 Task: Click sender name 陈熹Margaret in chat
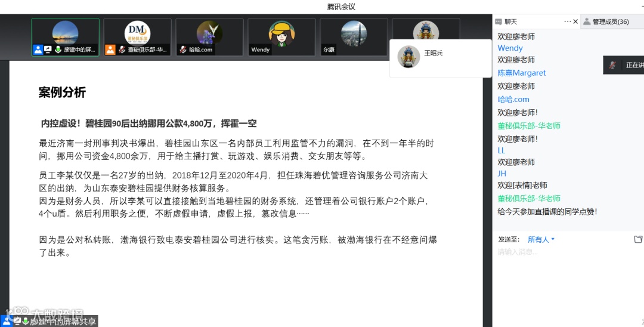click(522, 73)
